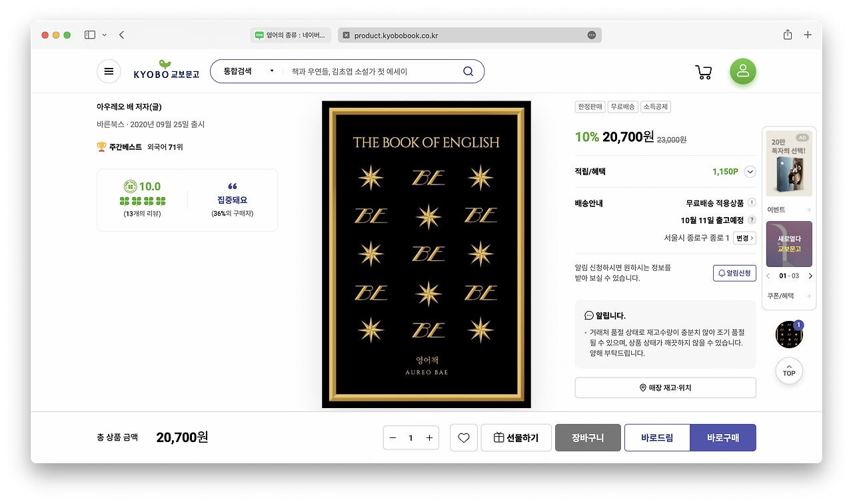The height and width of the screenshot is (504, 853).
Task: Open the green user profile icon
Action: point(743,71)
